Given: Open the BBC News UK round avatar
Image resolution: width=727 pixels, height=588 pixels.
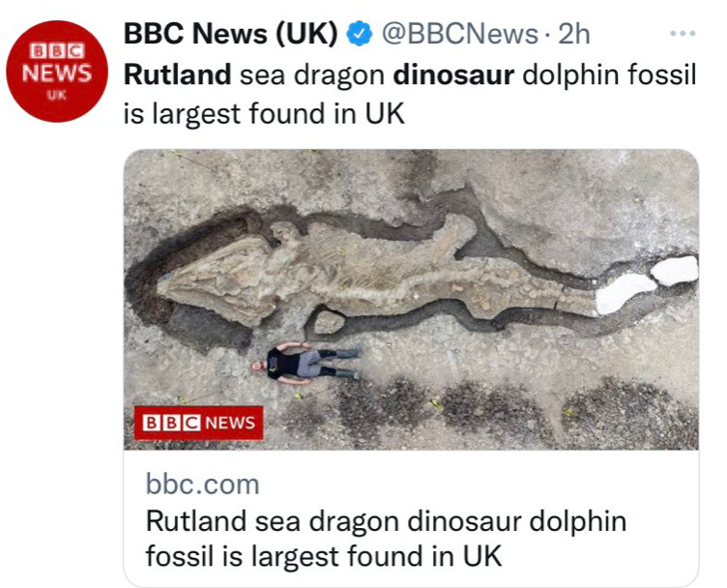Looking at the screenshot, I should point(57,72).
